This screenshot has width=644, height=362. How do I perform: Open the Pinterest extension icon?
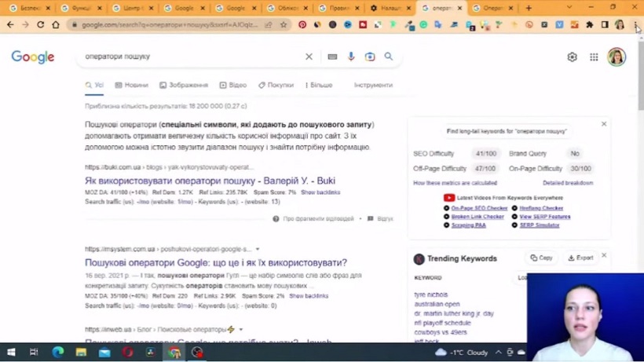[x=302, y=24]
